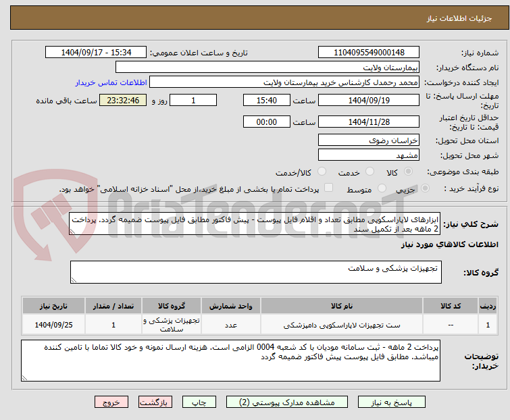Viewport: 510px width, 420px height.
Task: Select the 'متوسط' purchase type radio
Action: coord(382,188)
